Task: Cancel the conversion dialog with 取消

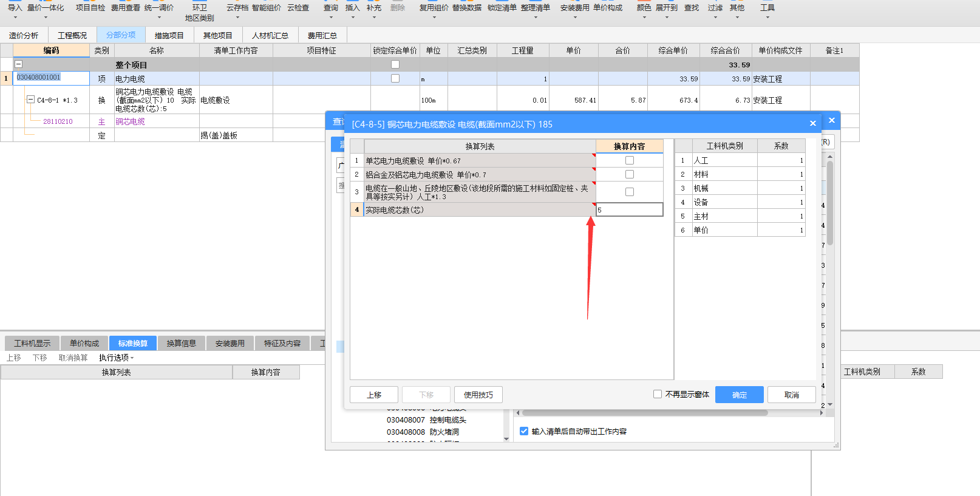Action: 792,395
